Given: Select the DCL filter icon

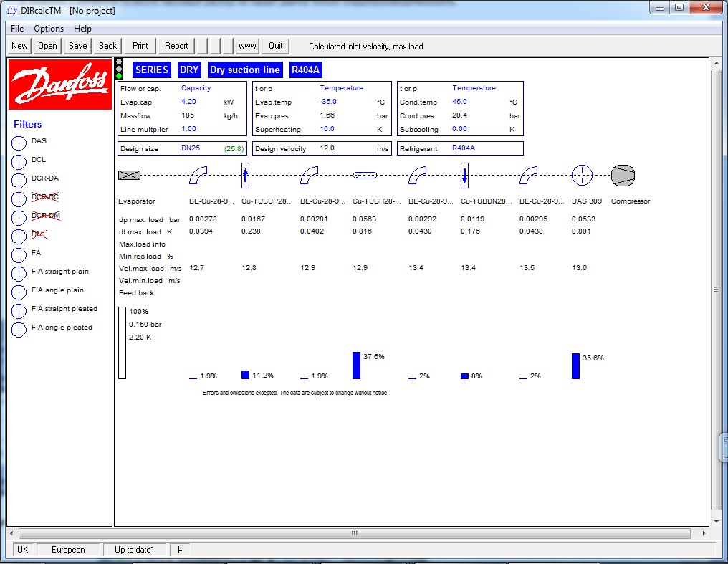Looking at the screenshot, I should click(x=19, y=162).
